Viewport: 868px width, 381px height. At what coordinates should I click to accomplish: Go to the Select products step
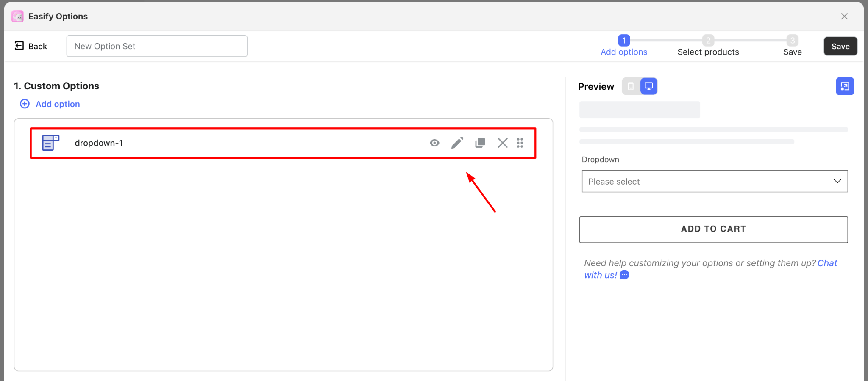pyautogui.click(x=708, y=46)
